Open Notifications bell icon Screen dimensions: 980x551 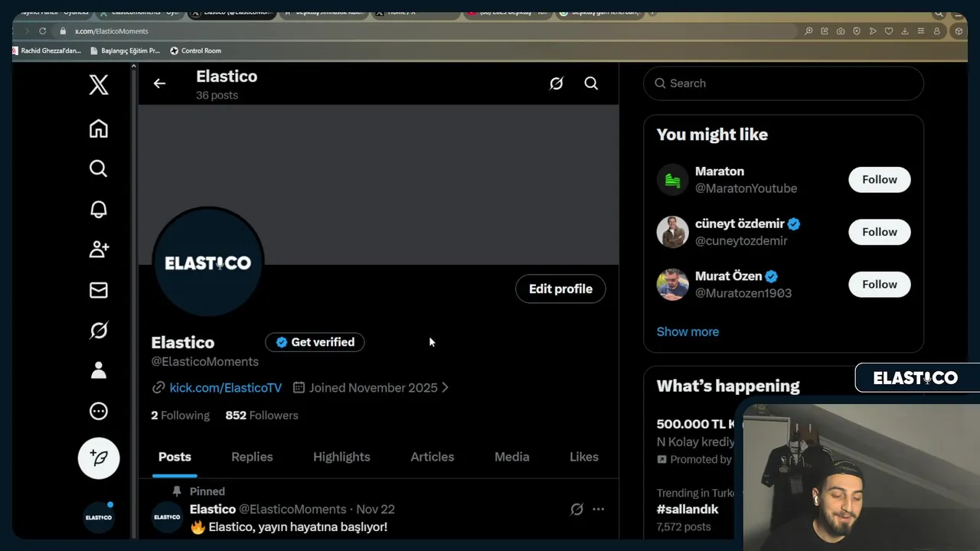[x=99, y=209]
